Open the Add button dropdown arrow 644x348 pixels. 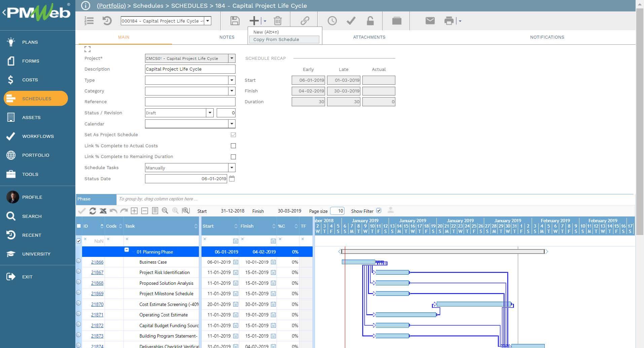[265, 21]
